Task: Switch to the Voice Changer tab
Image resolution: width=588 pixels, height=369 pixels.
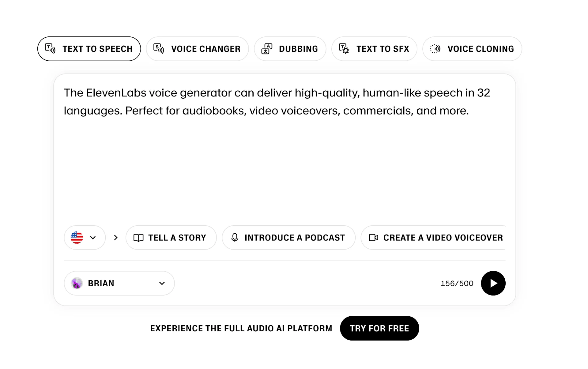Action: pos(198,48)
